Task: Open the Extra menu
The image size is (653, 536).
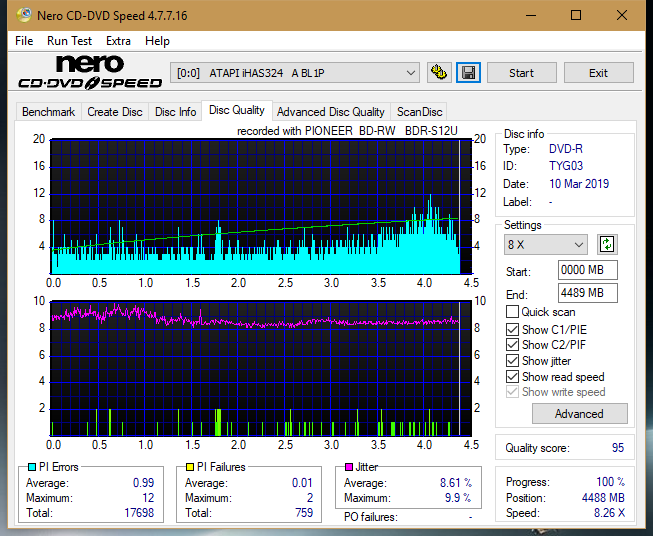Action: click(118, 41)
